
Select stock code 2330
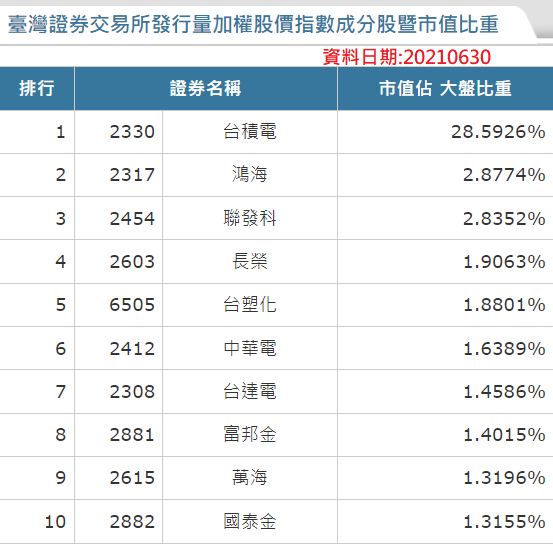point(132,132)
